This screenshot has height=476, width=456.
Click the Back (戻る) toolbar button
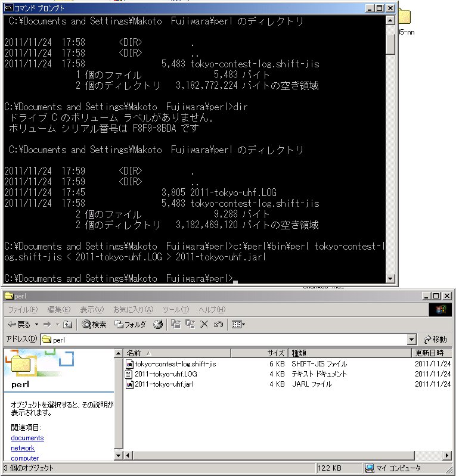tap(19, 324)
